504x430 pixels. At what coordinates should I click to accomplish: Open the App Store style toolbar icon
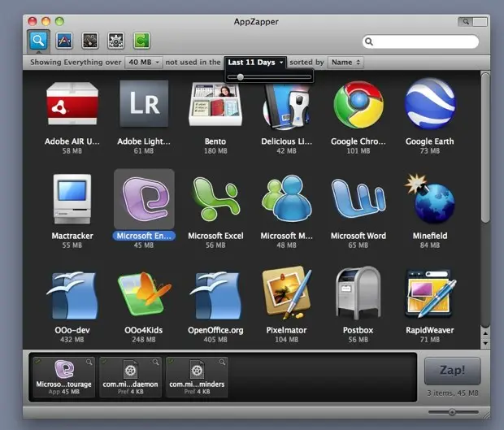64,41
